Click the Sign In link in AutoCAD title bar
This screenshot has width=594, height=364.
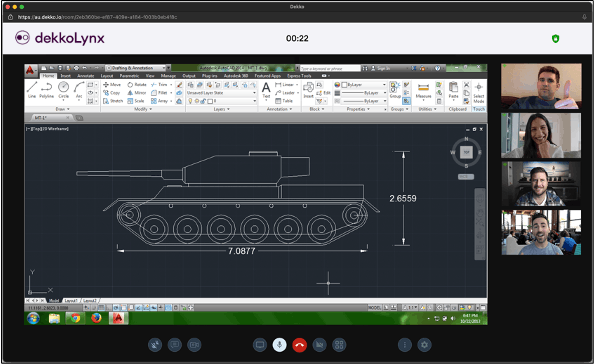[x=380, y=68]
